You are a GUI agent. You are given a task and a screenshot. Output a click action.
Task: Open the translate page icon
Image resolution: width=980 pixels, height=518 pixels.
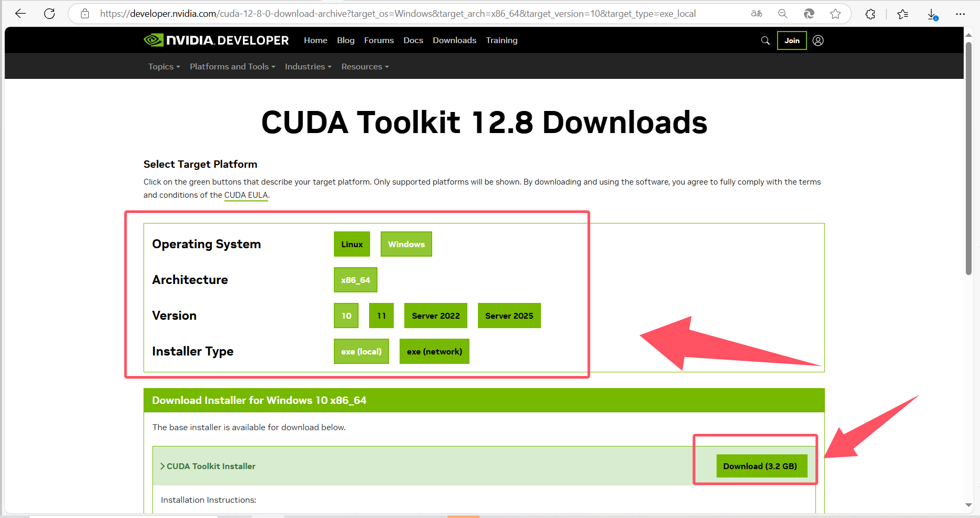(757, 14)
